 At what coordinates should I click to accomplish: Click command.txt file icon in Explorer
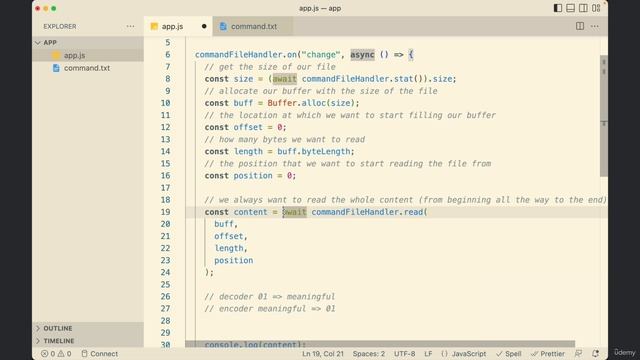pyautogui.click(x=56, y=68)
